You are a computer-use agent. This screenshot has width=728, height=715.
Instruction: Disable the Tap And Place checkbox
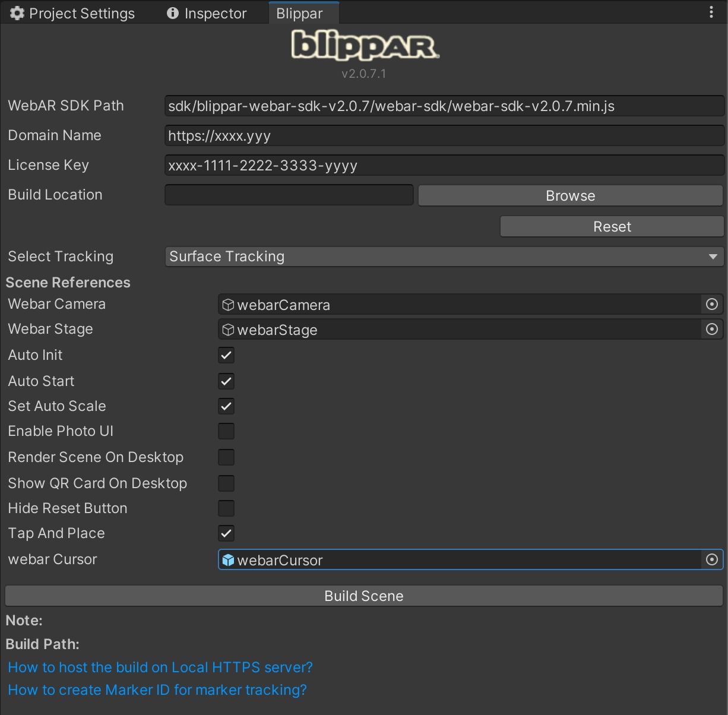(226, 533)
